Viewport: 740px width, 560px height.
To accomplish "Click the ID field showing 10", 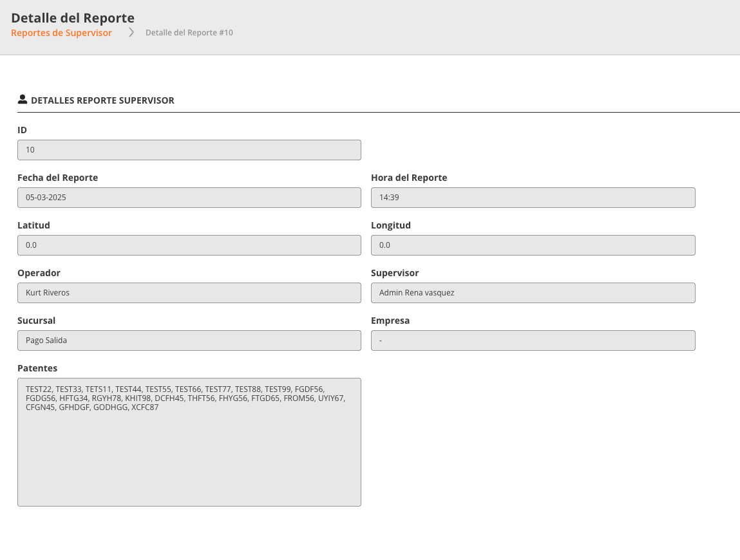I will [x=189, y=150].
